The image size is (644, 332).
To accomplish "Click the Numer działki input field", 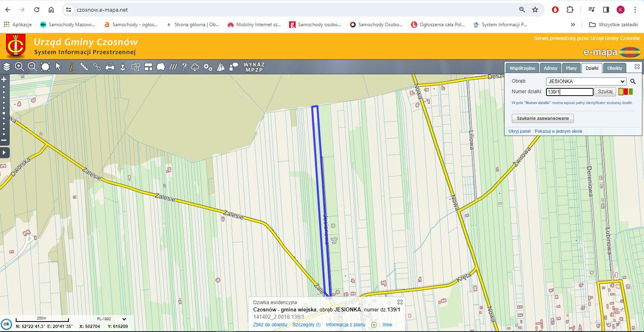I will (x=569, y=92).
